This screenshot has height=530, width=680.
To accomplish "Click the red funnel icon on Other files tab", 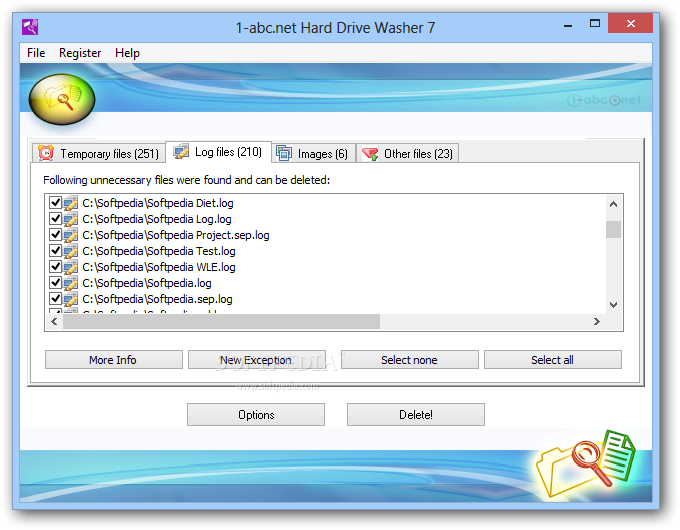I will pos(370,154).
